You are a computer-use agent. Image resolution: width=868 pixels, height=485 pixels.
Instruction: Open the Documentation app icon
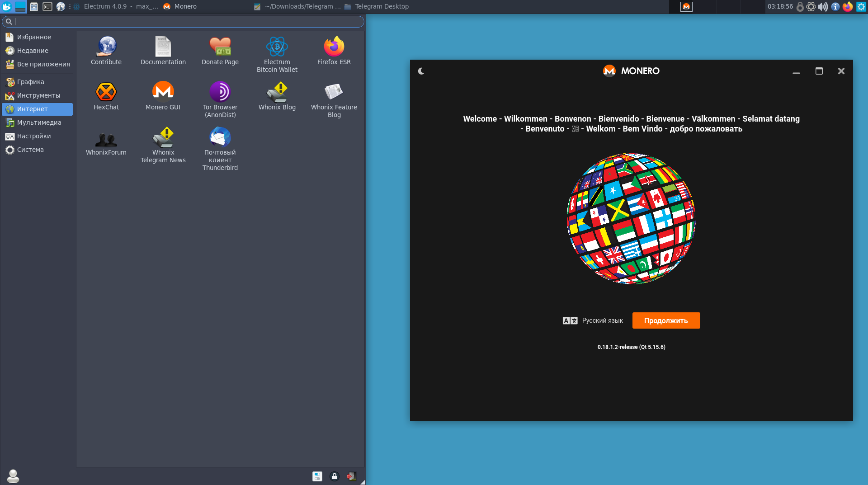point(163,51)
